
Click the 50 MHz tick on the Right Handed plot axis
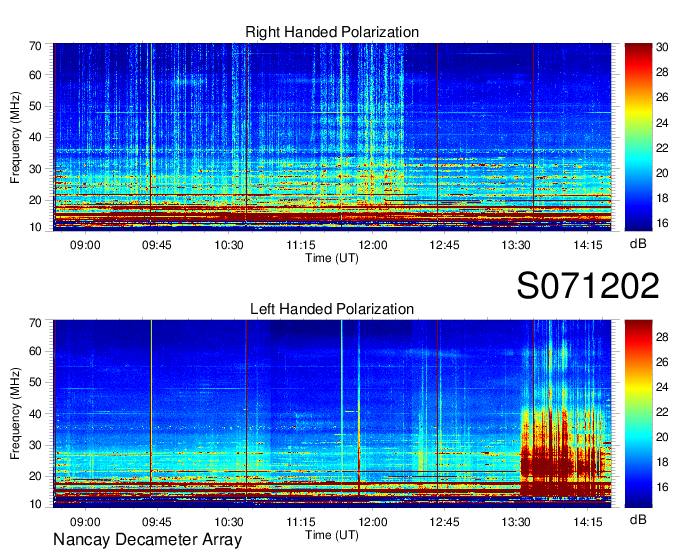pyautogui.click(x=35, y=106)
